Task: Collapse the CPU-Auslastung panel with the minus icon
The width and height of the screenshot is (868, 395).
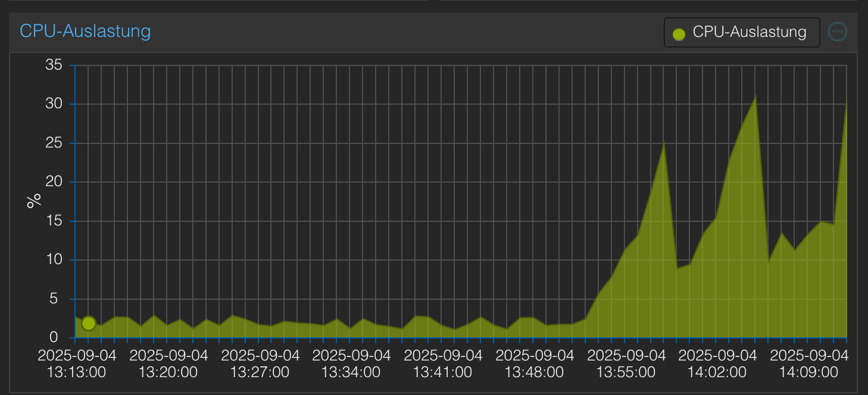Action: tap(838, 32)
